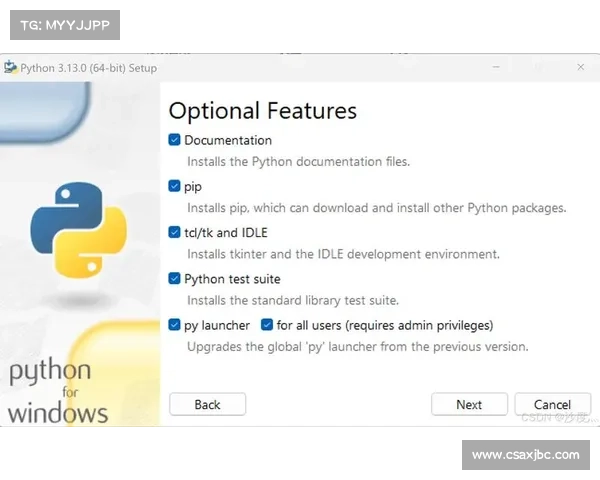Minimize the Python Setup window
600x480 pixels.
(x=497, y=67)
